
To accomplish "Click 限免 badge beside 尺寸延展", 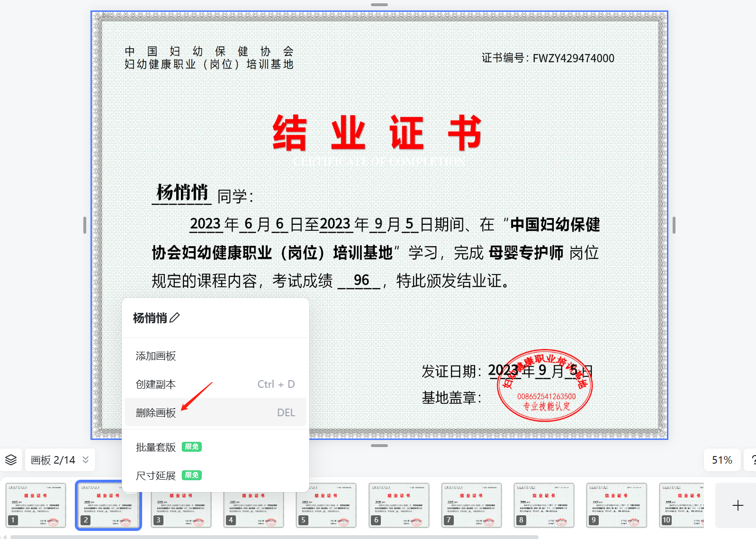I will click(x=192, y=475).
